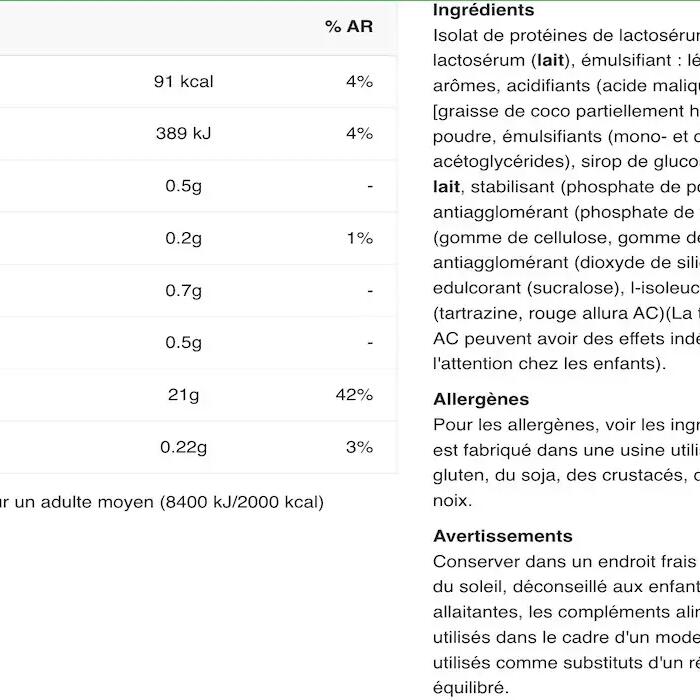Click the bold 'lait' in lactosérum parentheses
Screen dimensions: 700x700
coord(551,60)
